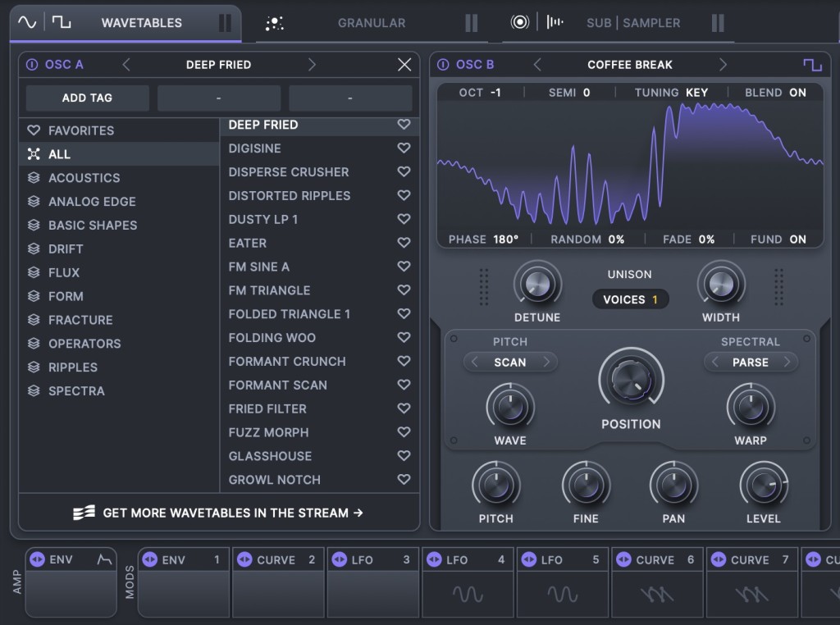
Task: Select the BASIC SHAPES category
Action: 93,225
